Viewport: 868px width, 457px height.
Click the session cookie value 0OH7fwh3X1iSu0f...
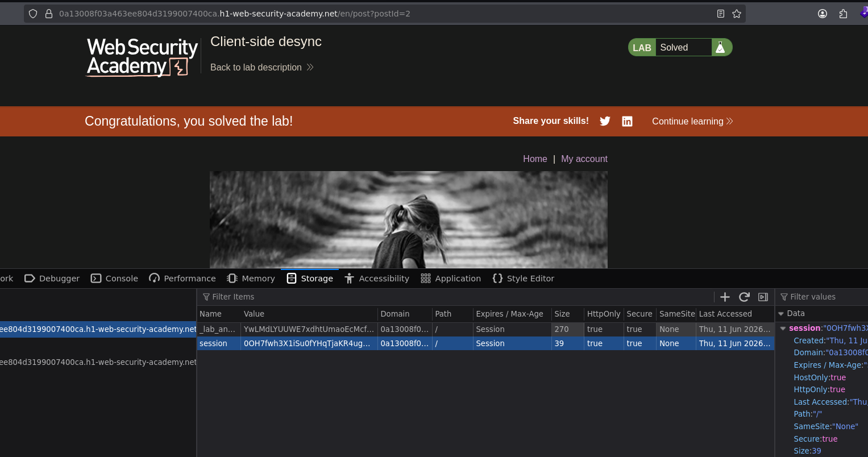point(309,343)
